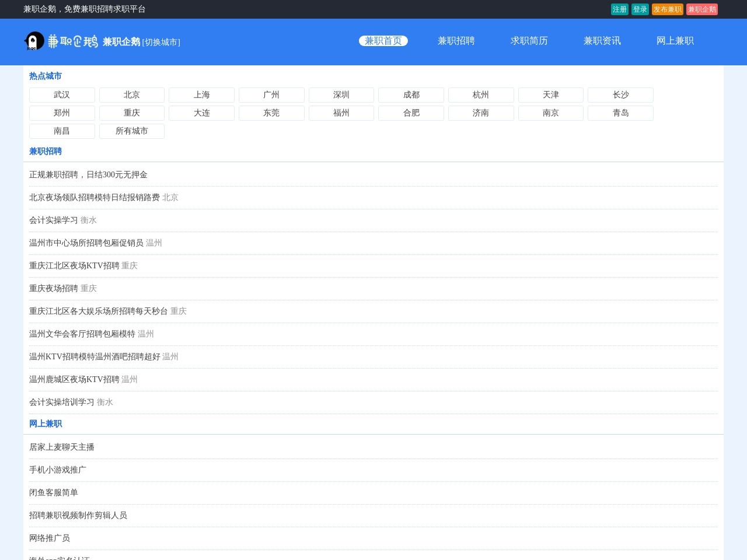Open the 会计实操学习 listing
This screenshot has width=747, height=560.
coord(53,220)
